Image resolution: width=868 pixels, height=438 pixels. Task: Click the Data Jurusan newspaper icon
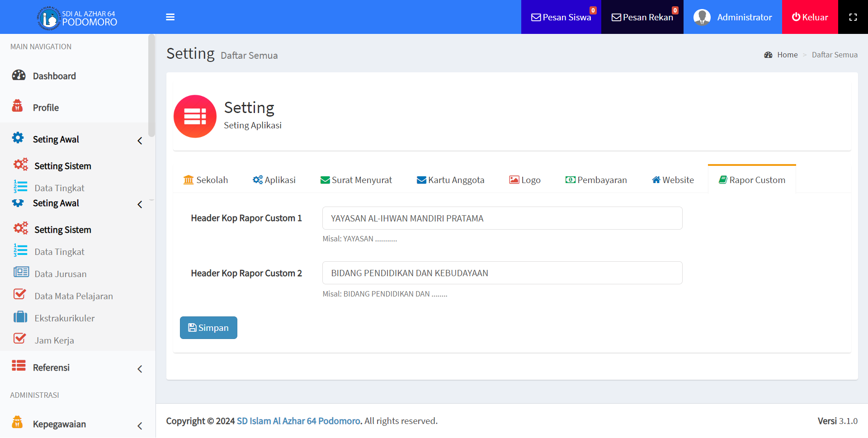21,273
